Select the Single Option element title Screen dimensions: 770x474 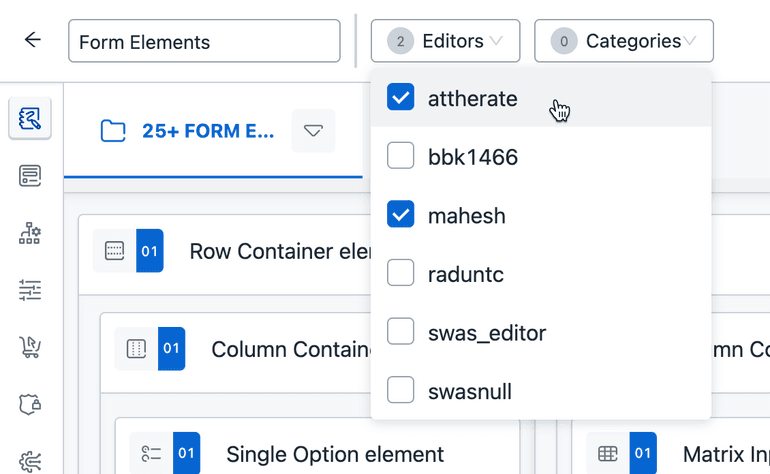pos(335,454)
